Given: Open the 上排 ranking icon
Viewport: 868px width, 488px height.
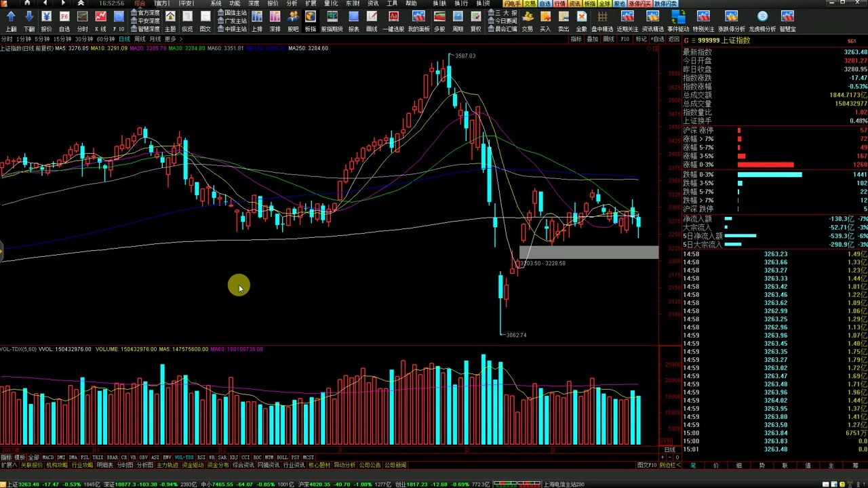Looking at the screenshot, I should (x=257, y=16).
